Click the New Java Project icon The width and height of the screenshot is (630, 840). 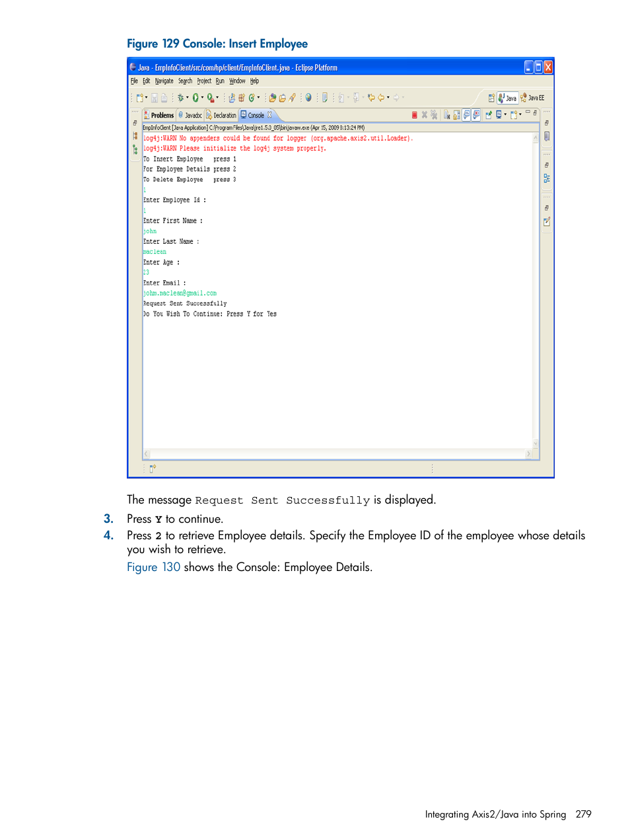click(231, 98)
